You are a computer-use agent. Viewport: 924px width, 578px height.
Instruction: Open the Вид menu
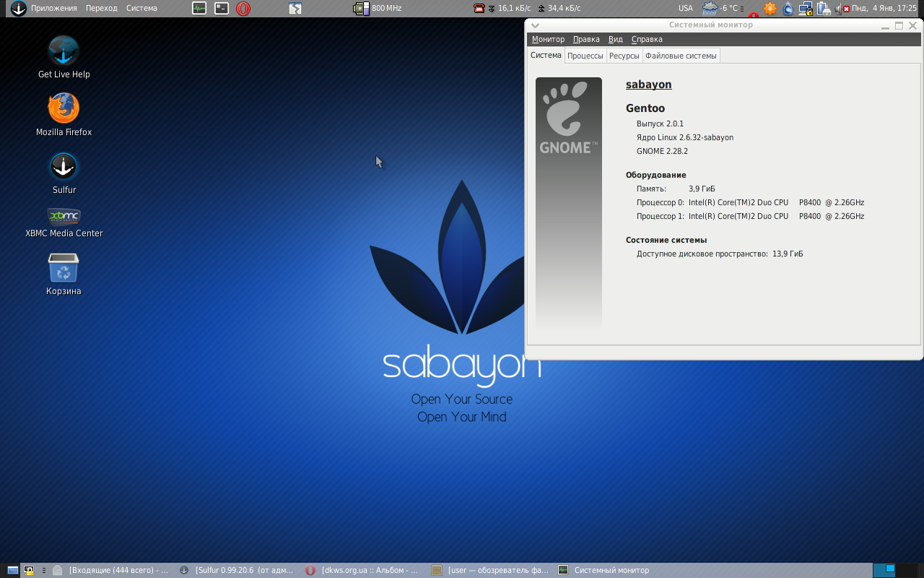616,39
